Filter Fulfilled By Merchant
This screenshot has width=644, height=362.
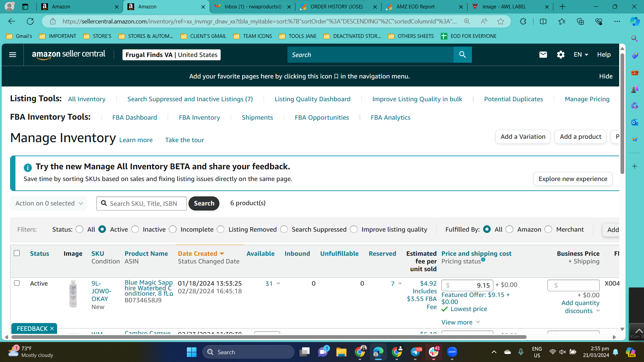click(x=548, y=229)
